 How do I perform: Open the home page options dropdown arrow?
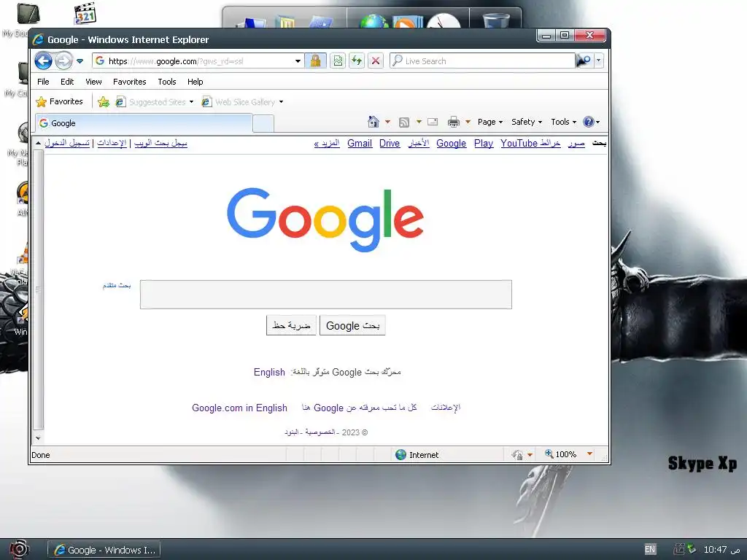(388, 122)
